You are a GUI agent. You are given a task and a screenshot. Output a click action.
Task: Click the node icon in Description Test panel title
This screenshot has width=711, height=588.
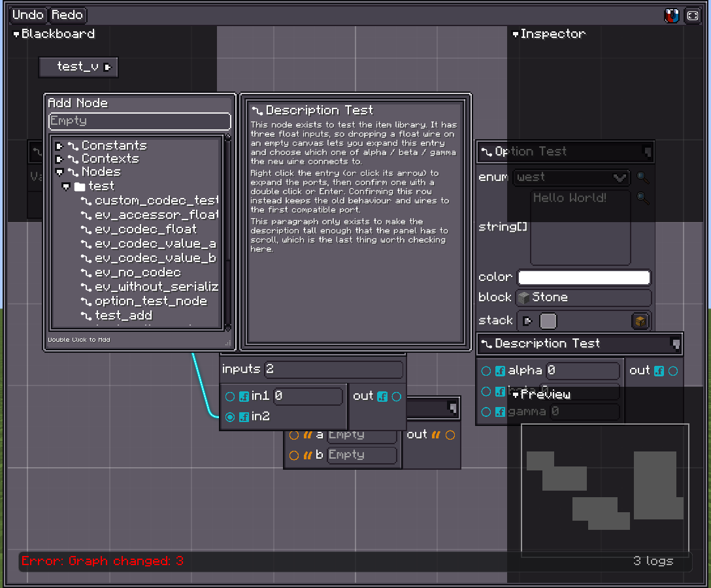click(x=257, y=110)
